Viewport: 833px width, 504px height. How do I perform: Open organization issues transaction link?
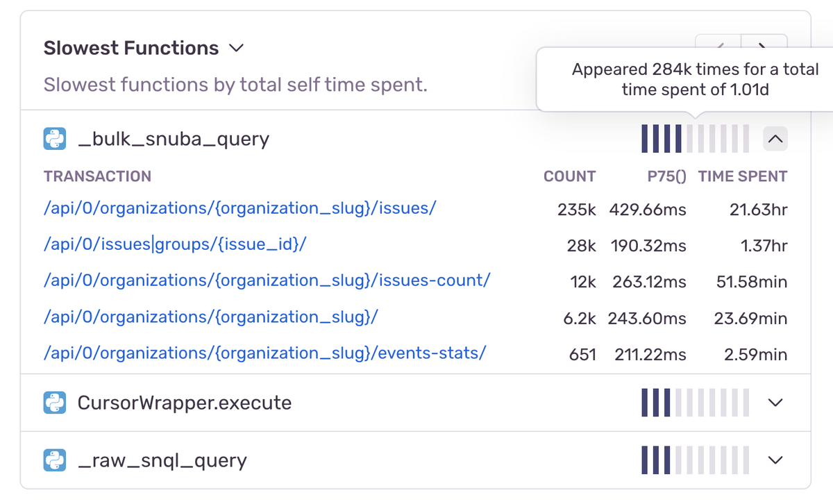pyautogui.click(x=239, y=208)
